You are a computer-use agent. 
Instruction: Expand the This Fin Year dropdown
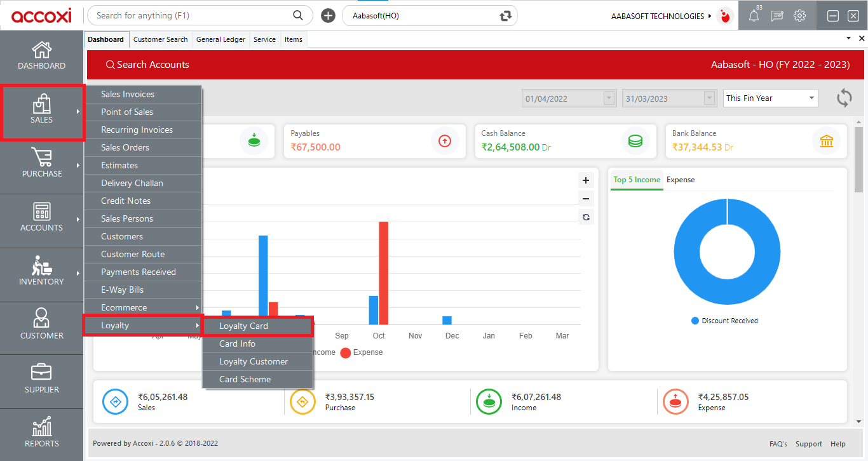point(771,98)
